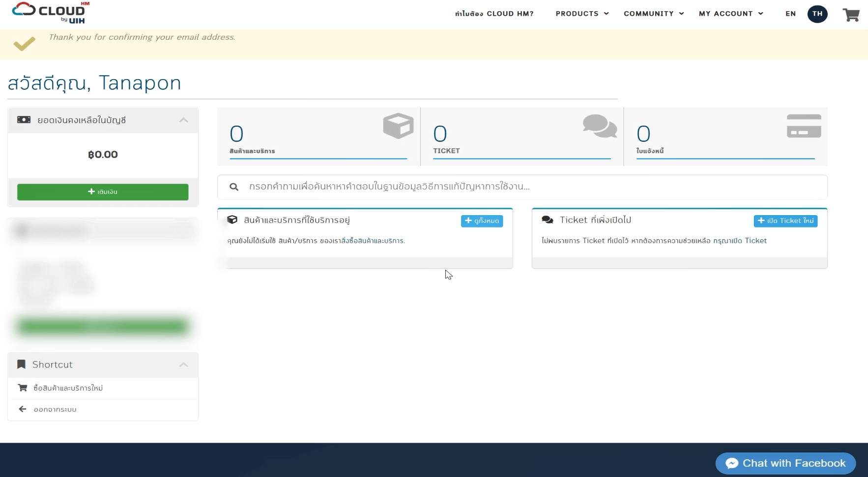
Task: Collapse the ยอดเงินคงเหลือในบัญชี panel
Action: tap(183, 120)
